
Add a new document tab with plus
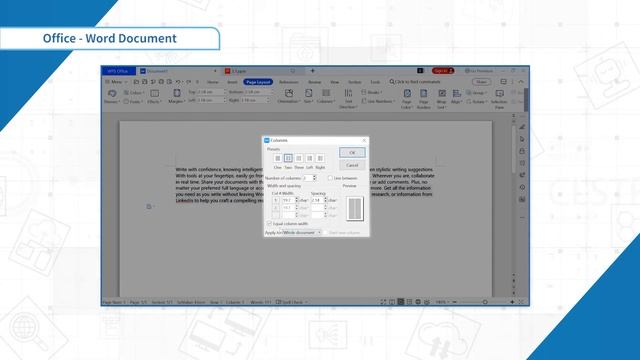pyautogui.click(x=313, y=71)
